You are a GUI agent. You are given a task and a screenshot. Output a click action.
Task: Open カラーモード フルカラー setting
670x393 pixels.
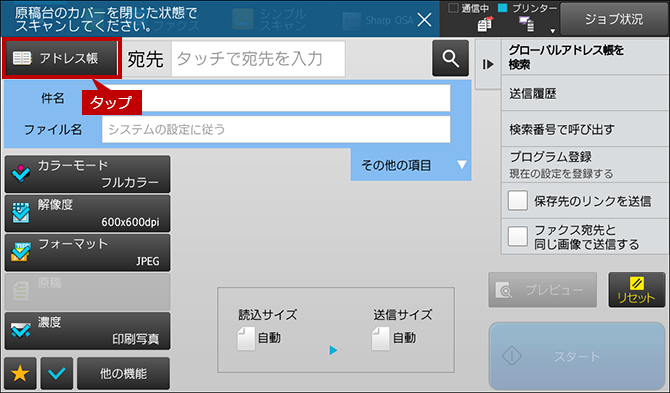click(x=88, y=174)
